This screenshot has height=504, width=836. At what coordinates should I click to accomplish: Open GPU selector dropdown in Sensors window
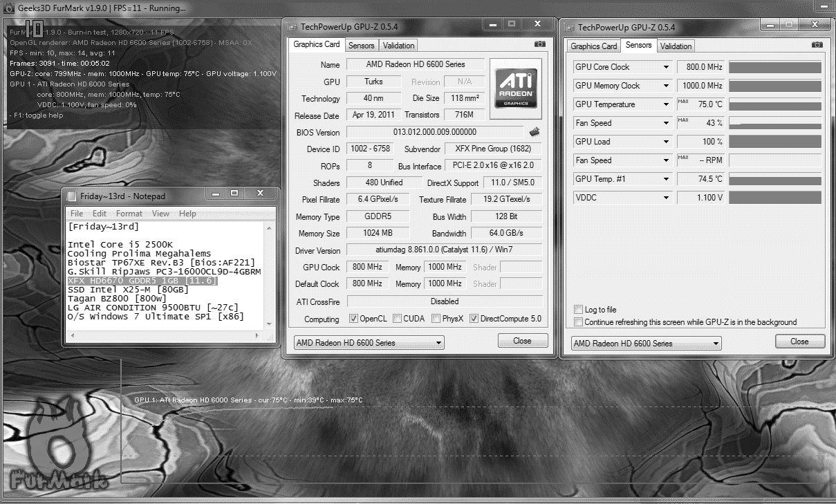click(646, 344)
